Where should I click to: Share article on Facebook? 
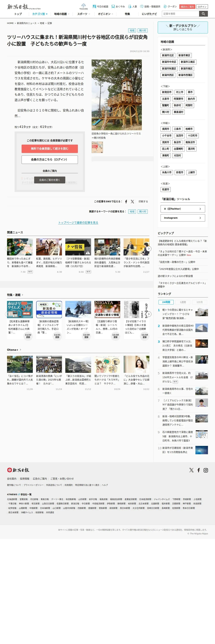click(x=126, y=201)
